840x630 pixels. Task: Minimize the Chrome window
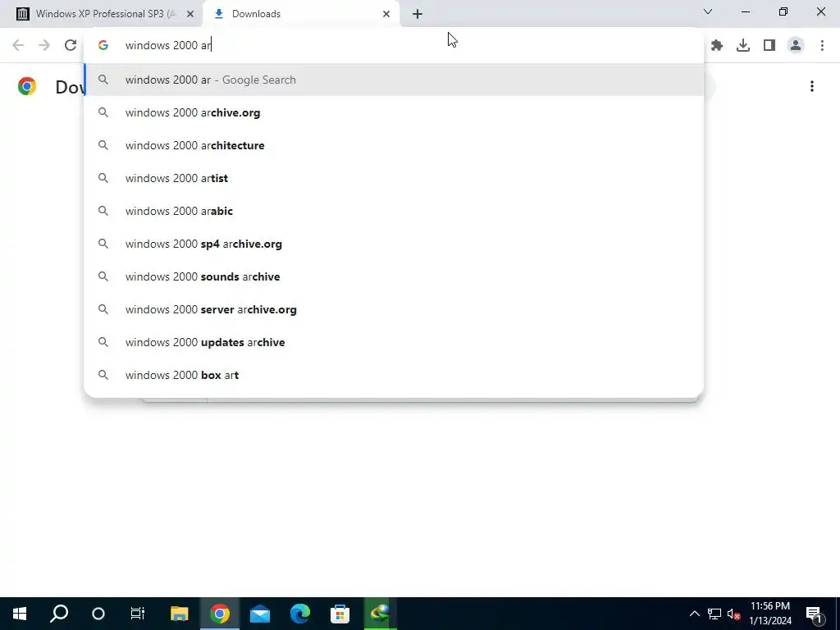pos(745,11)
